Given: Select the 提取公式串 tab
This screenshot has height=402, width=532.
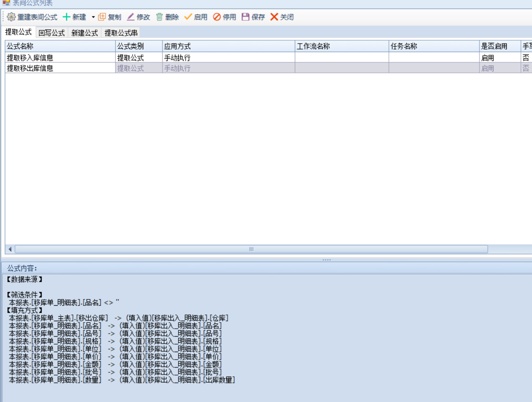Looking at the screenshot, I should pyautogui.click(x=121, y=33).
